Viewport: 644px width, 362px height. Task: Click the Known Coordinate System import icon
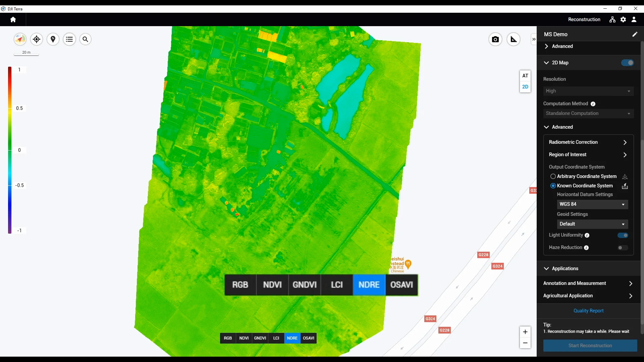click(625, 186)
